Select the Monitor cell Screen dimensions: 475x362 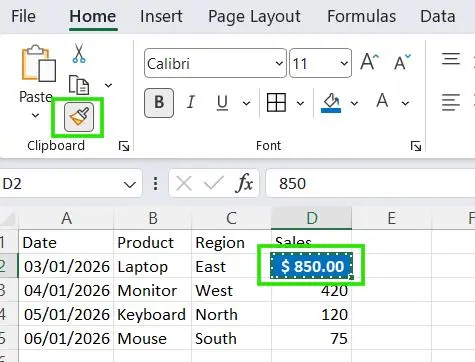click(153, 290)
